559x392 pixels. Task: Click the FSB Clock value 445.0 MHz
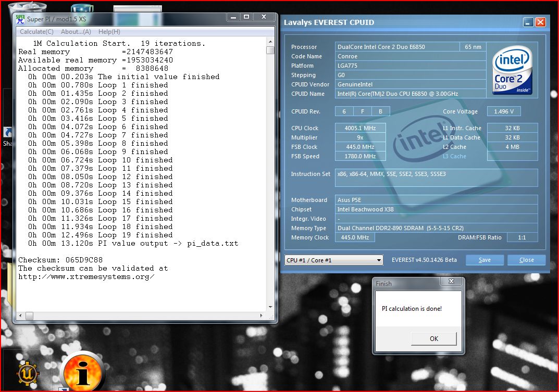point(360,147)
